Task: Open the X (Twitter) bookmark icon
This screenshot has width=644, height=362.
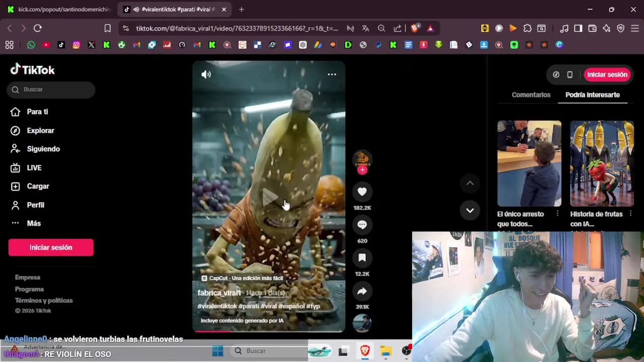Action: point(92,45)
